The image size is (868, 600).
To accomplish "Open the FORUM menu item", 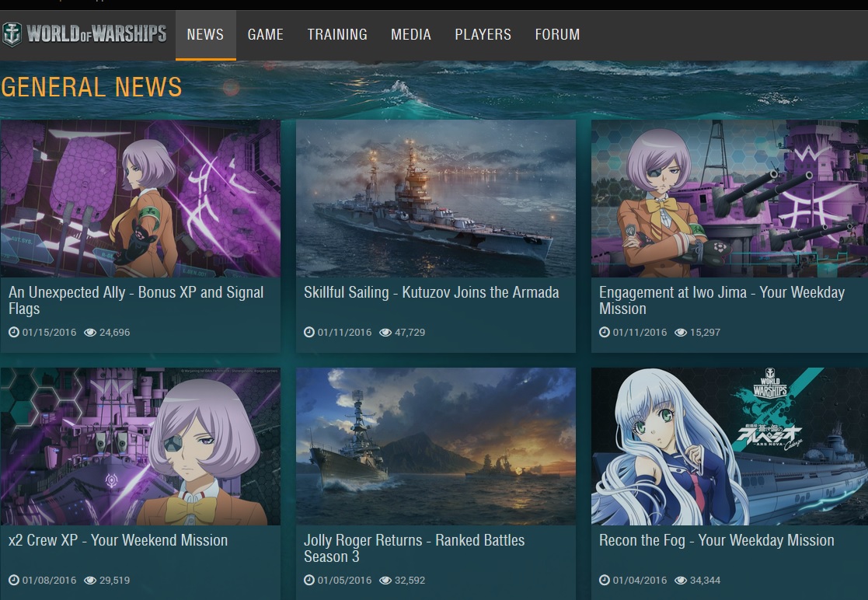I will pos(557,34).
